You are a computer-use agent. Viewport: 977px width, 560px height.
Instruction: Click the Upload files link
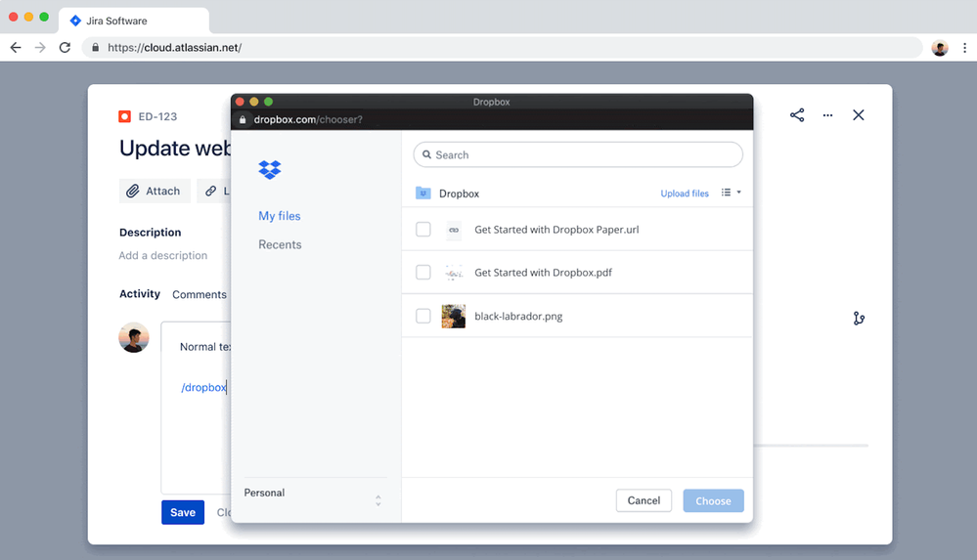click(685, 194)
